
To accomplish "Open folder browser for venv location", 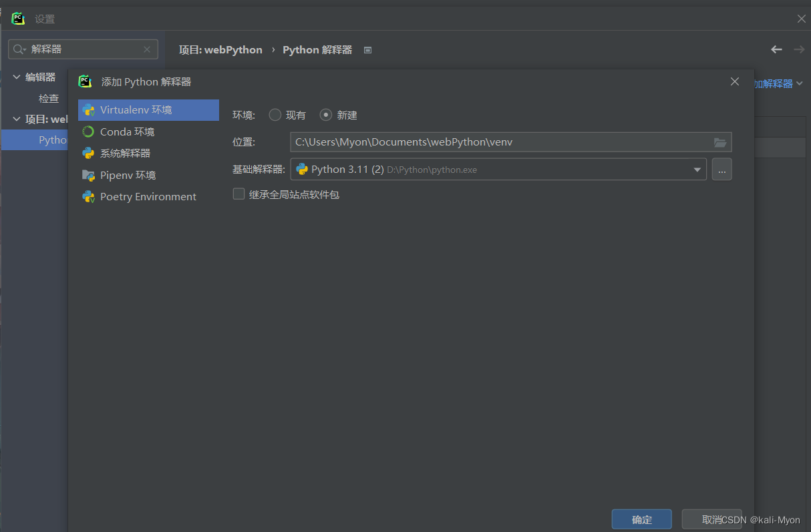I will 719,142.
